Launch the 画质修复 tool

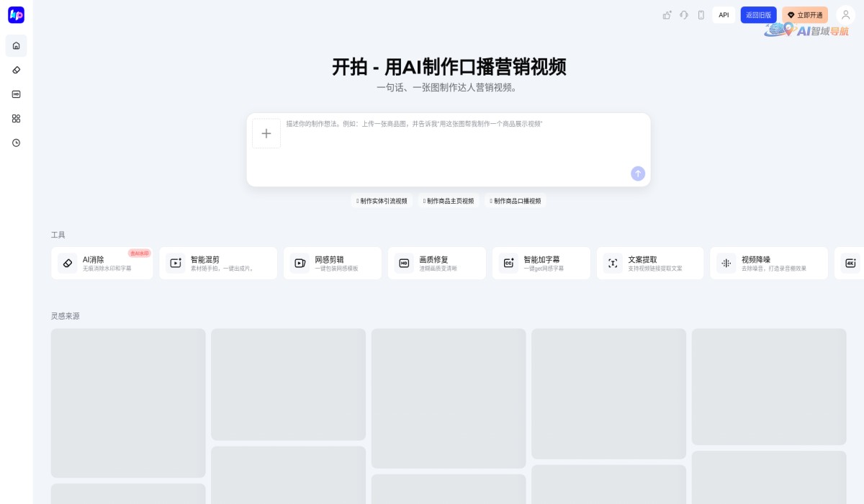pyautogui.click(x=437, y=263)
